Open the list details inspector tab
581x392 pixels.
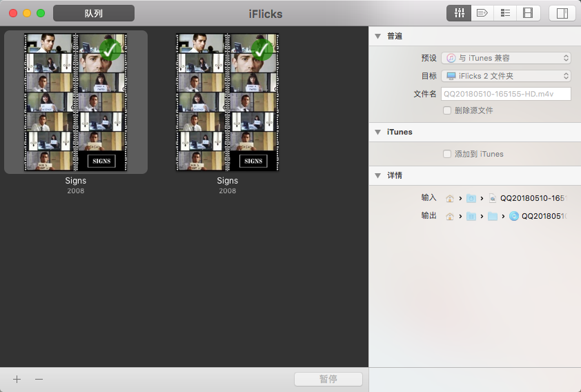tap(505, 13)
